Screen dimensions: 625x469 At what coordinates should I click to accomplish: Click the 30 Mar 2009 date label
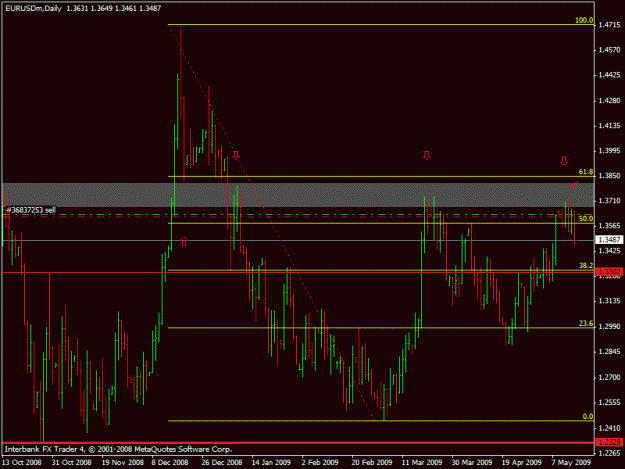pos(472,462)
